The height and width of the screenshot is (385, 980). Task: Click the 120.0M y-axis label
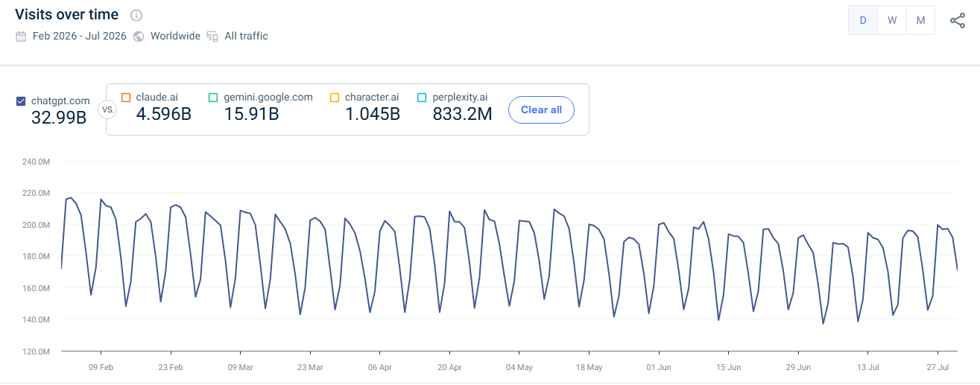[36, 351]
